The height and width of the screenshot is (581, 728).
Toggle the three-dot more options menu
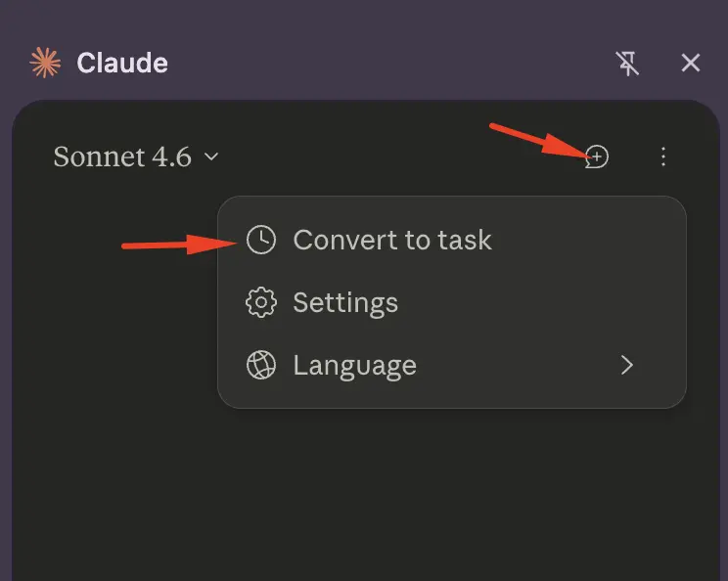pos(663,156)
